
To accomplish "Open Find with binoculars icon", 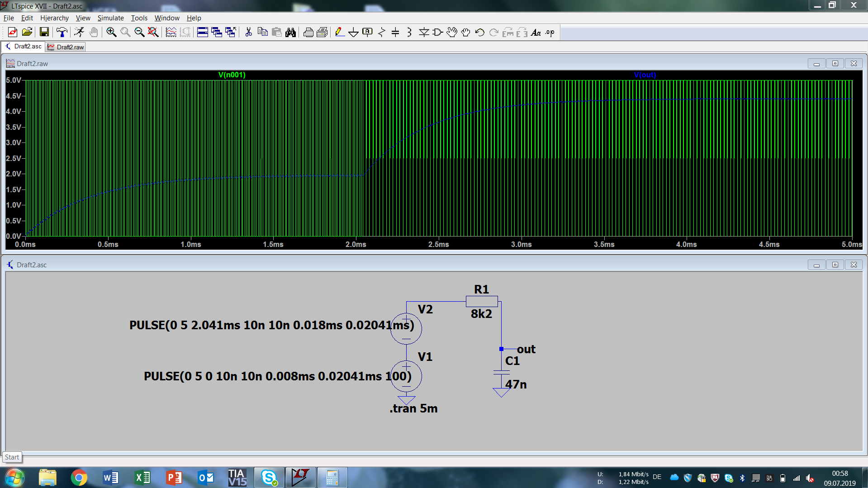I will 290,32.
